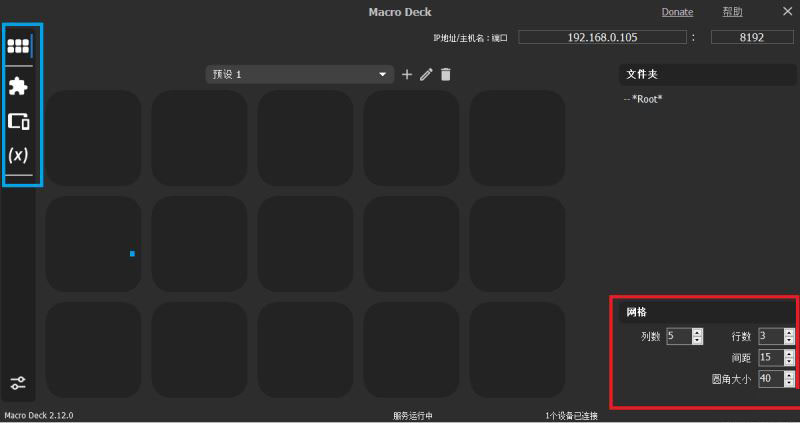Increase the 列数 column count
Image resolution: width=800 pixels, height=423 pixels.
point(698,332)
